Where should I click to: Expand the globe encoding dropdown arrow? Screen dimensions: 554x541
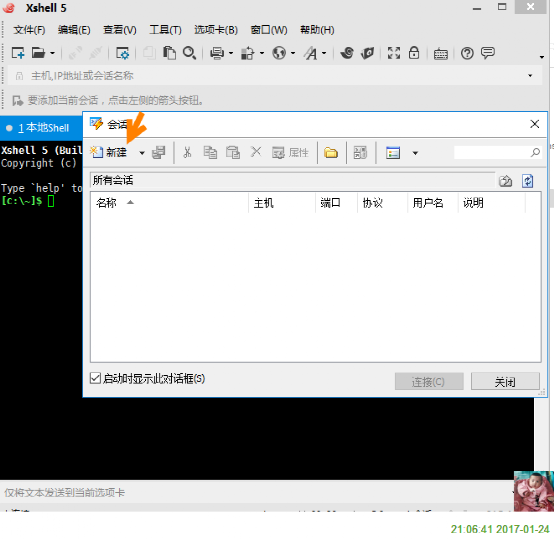pos(293,53)
